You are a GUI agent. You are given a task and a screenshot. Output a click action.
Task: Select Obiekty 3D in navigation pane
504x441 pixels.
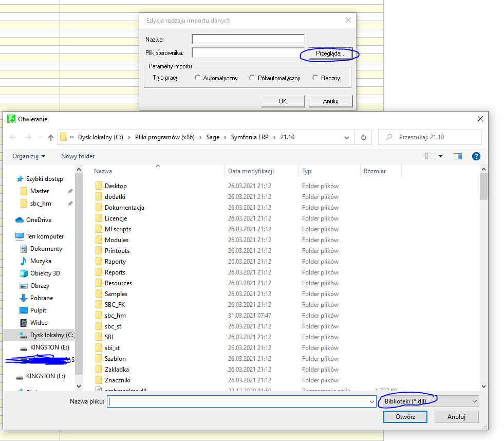point(45,273)
